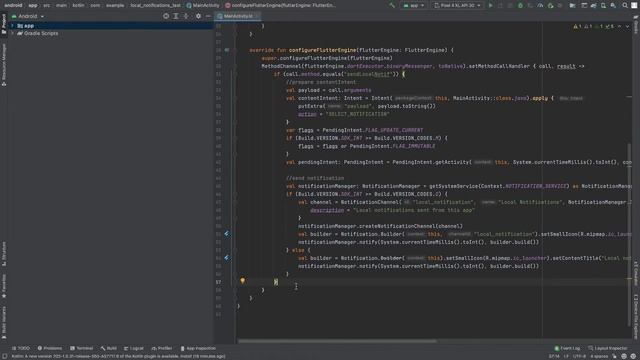Click the local_notifications_test breadcrumb
640x360 pixels.
(156, 5)
